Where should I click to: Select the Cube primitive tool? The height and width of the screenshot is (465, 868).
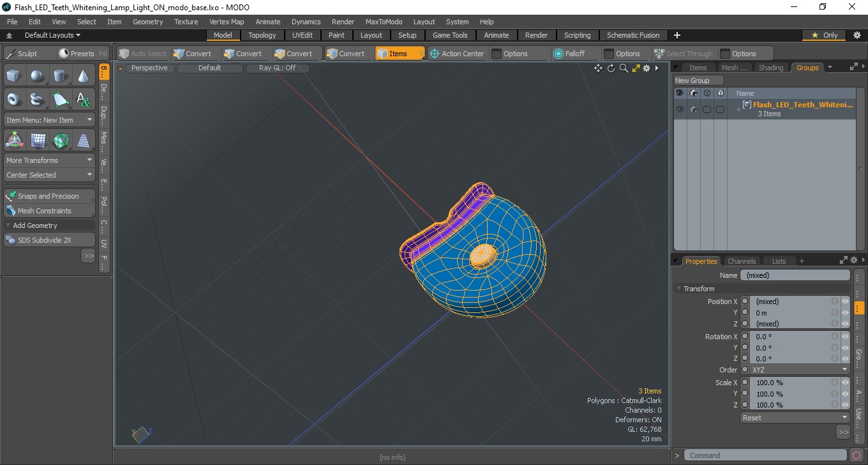coord(14,77)
